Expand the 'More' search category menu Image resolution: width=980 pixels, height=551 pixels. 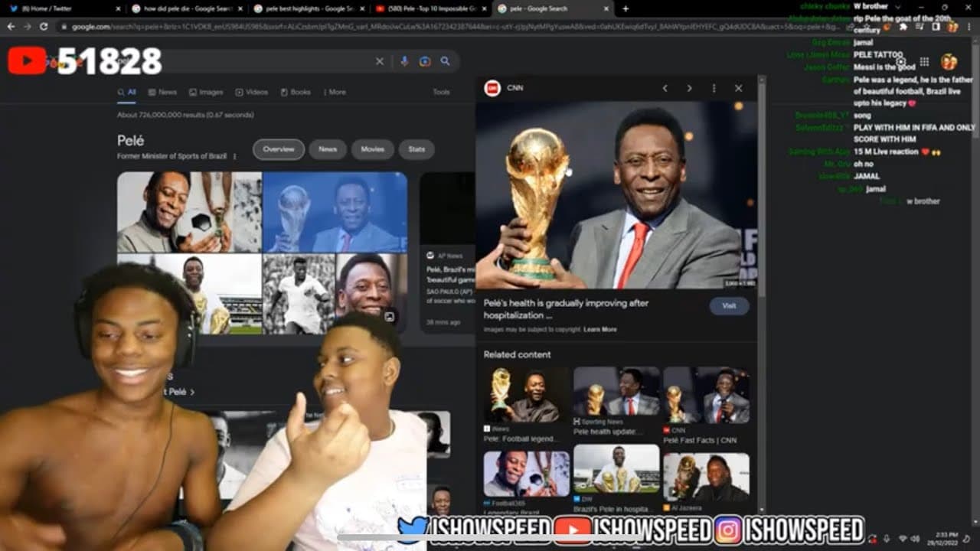(x=337, y=92)
